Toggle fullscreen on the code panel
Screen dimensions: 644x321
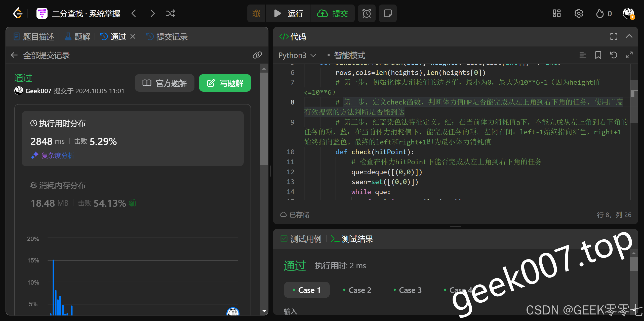pyautogui.click(x=614, y=37)
